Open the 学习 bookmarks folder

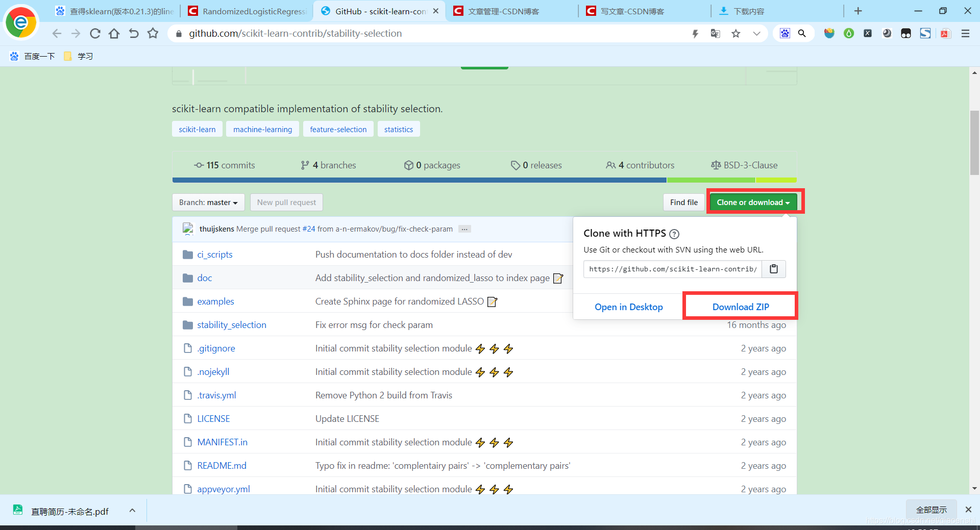[x=78, y=56]
